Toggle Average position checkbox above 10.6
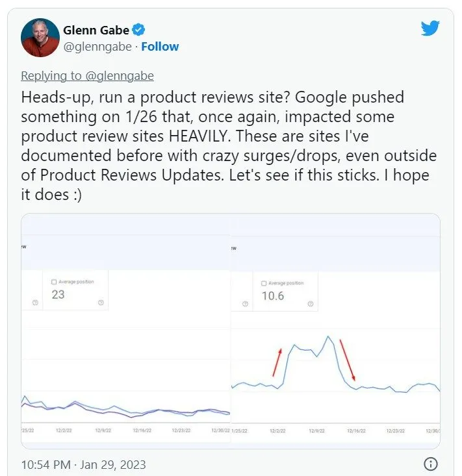 [x=264, y=283]
